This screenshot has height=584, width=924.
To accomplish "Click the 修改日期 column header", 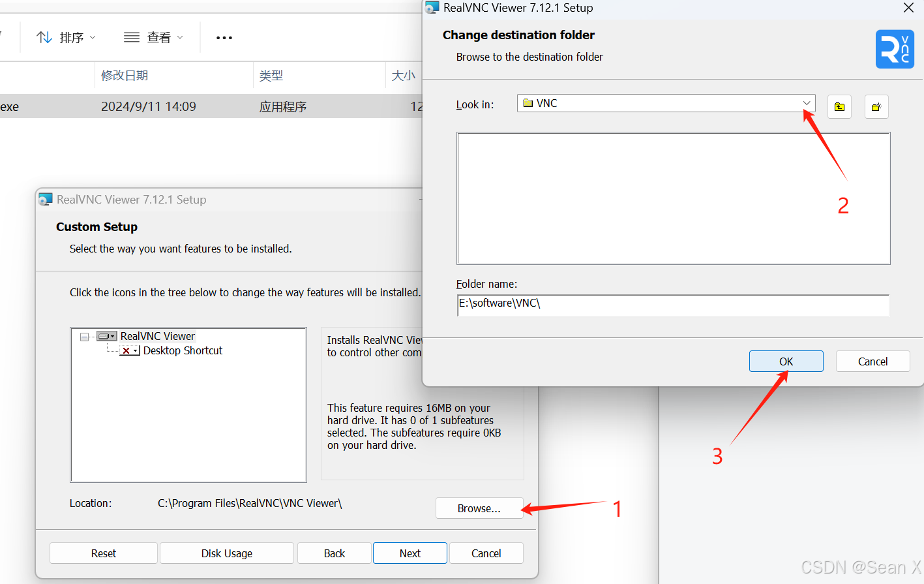I will coord(125,76).
